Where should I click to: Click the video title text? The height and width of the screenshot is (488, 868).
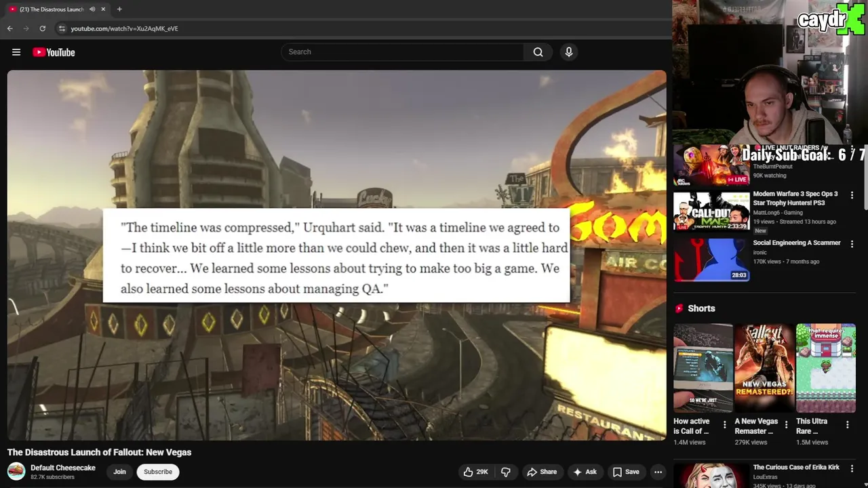pyautogui.click(x=100, y=452)
